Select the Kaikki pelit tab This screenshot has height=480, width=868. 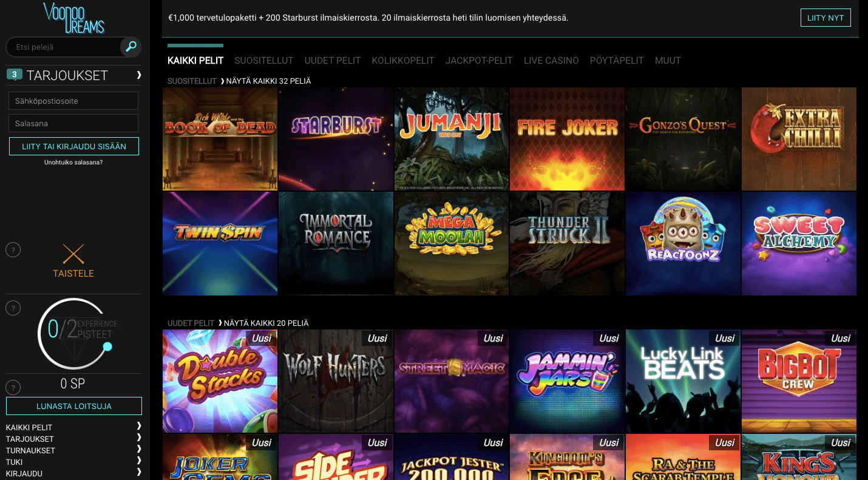(195, 61)
